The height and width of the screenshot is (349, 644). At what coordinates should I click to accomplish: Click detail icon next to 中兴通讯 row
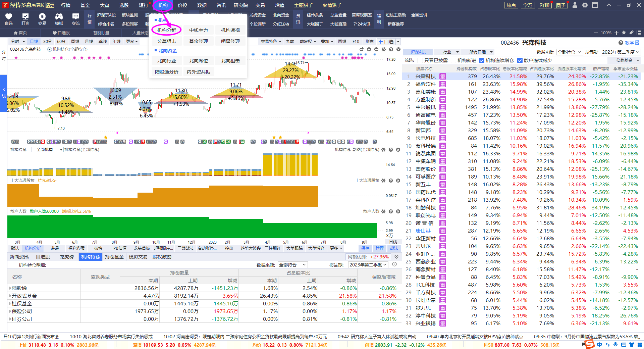click(x=443, y=107)
